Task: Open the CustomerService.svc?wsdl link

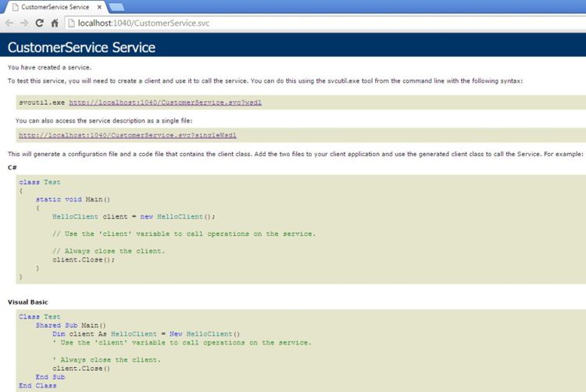Action: tap(165, 102)
